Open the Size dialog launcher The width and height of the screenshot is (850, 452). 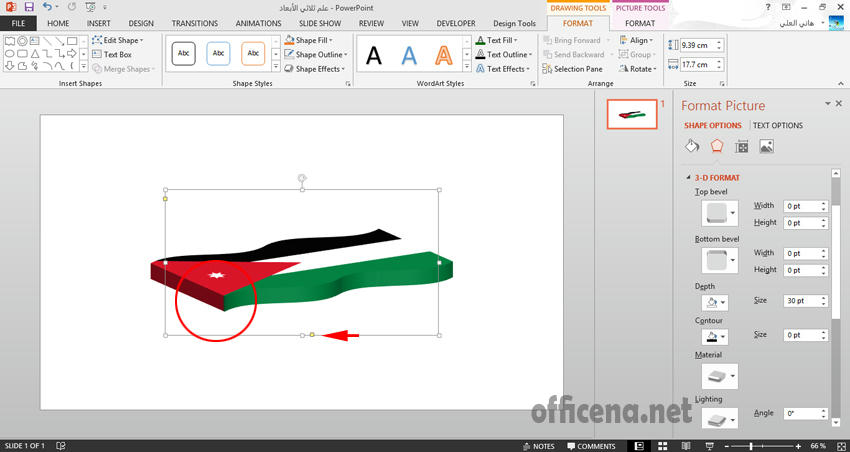click(722, 84)
